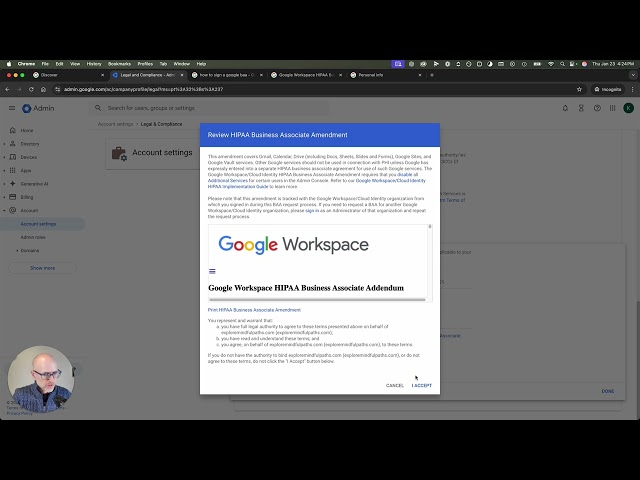Click the Google Admin logo
The width and height of the screenshot is (640, 480).
(x=38, y=108)
